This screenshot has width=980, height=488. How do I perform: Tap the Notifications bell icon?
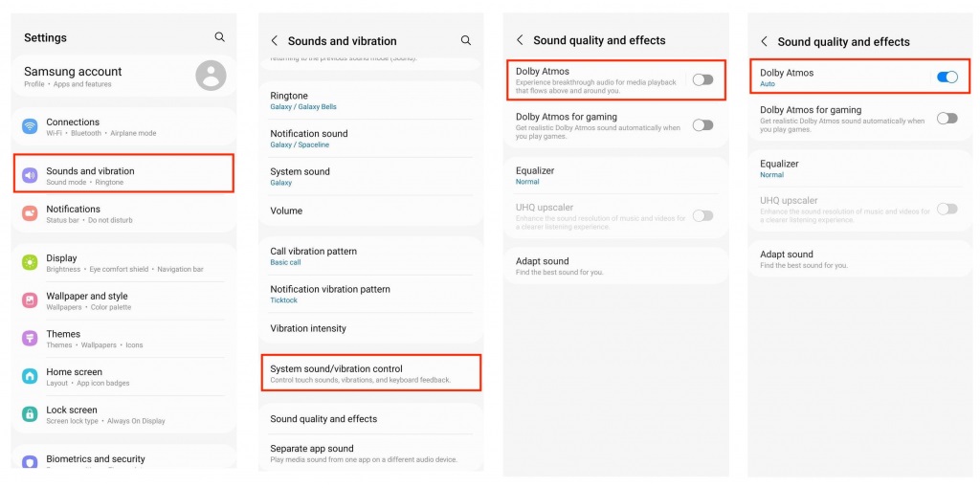click(30, 213)
